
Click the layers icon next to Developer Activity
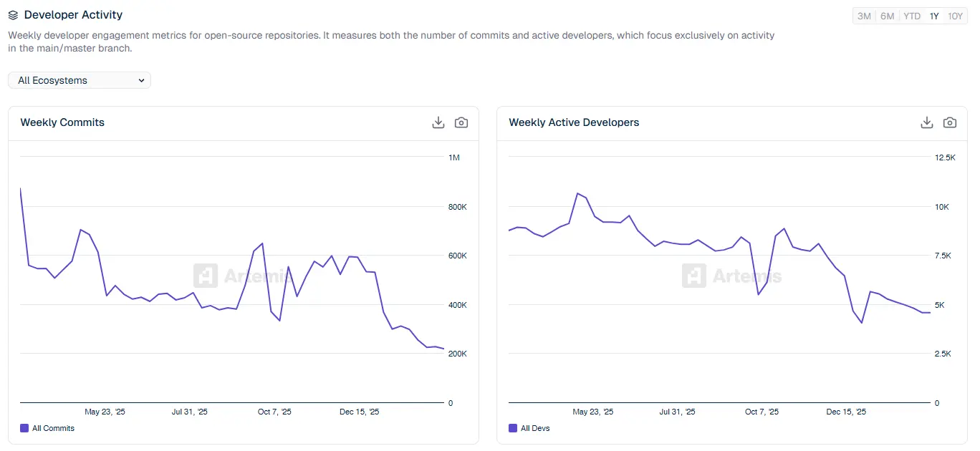tap(12, 14)
